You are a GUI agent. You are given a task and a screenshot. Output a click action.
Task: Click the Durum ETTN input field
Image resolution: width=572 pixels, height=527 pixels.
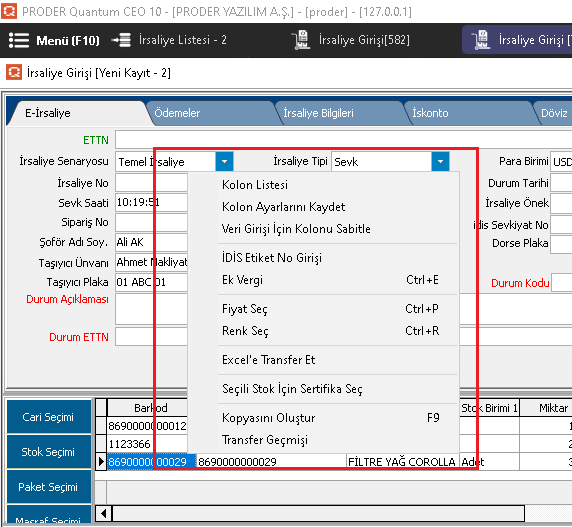click(151, 337)
